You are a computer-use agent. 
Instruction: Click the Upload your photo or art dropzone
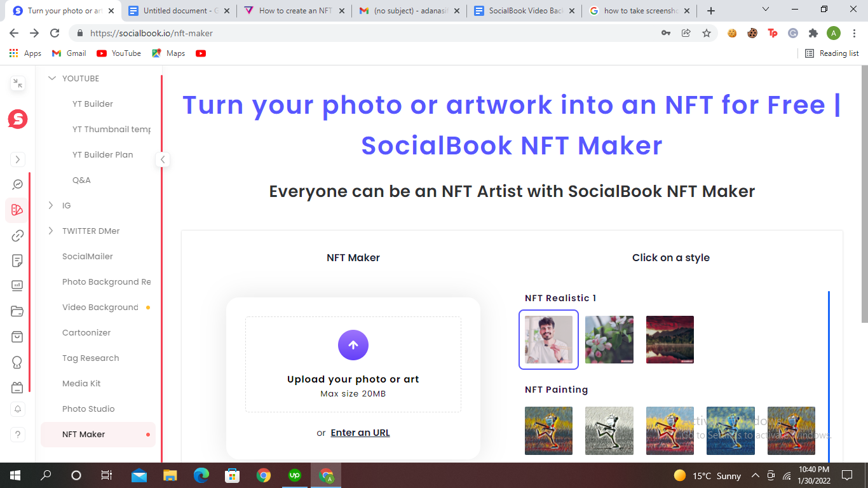point(353,365)
